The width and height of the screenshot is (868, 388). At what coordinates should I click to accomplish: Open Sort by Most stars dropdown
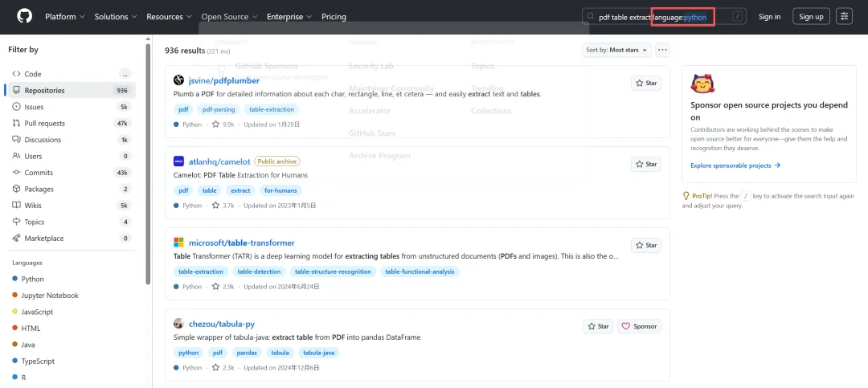click(616, 50)
